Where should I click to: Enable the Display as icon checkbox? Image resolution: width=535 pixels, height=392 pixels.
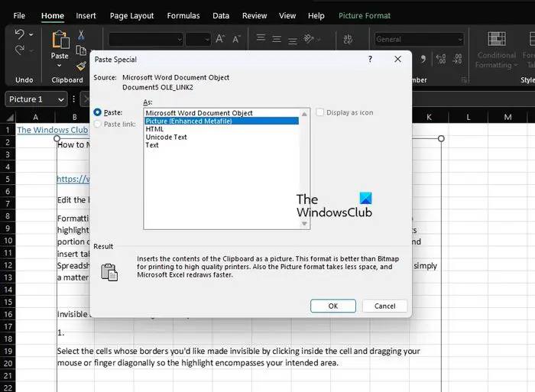pos(320,112)
